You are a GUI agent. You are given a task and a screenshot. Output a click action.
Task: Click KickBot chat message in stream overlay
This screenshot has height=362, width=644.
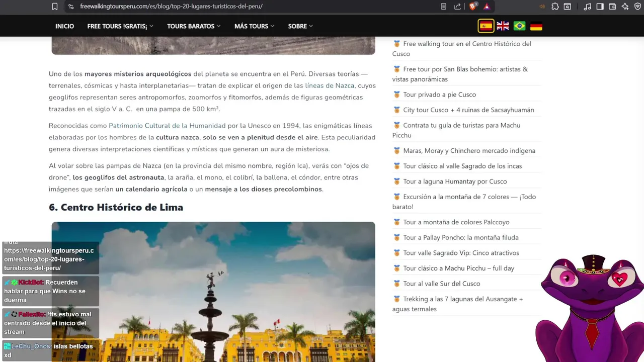50,291
